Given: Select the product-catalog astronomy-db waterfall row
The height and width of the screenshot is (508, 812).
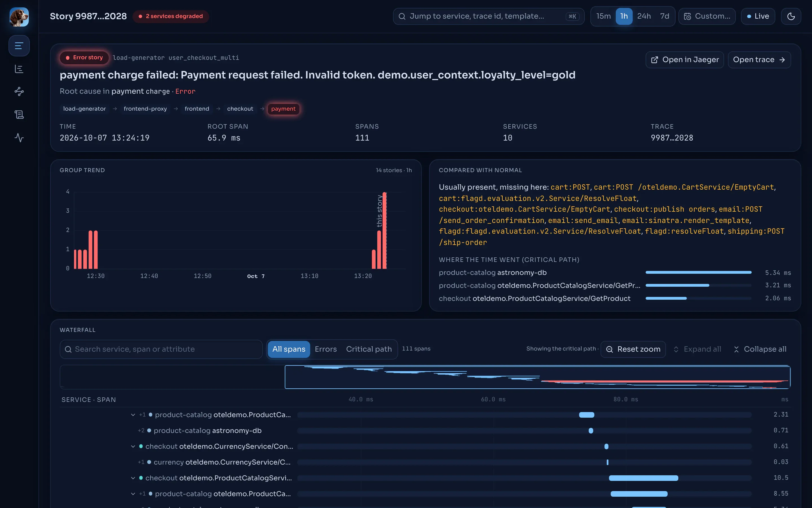Looking at the screenshot, I should (425, 431).
